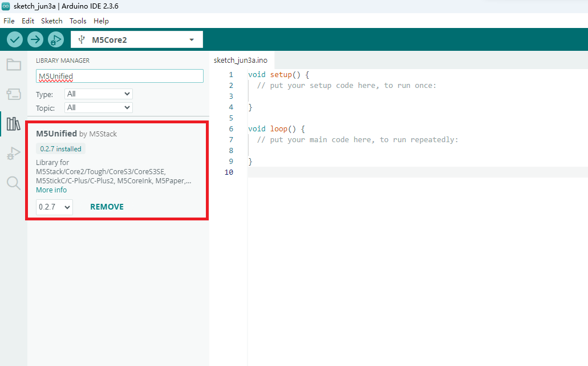This screenshot has width=588, height=366.
Task: Select the sketch_jun3a.ino editor tab
Action: tap(241, 60)
